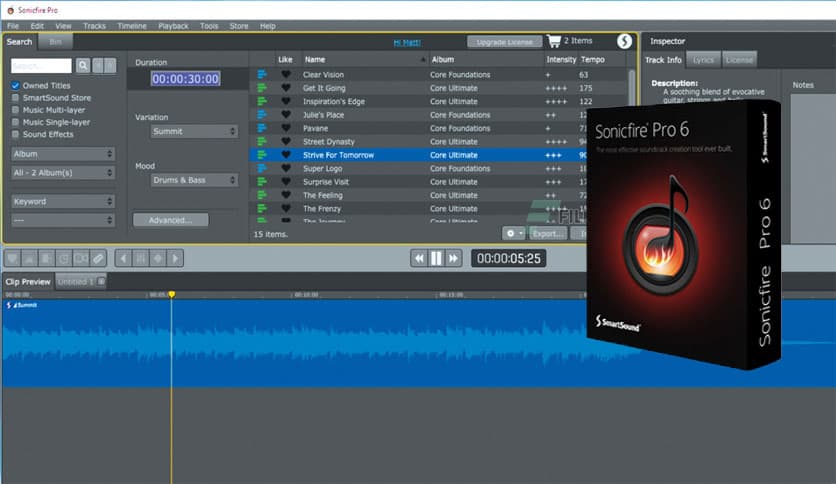Enable the SmartSound Store checkbox
The height and width of the screenshot is (484, 836).
coord(15,98)
